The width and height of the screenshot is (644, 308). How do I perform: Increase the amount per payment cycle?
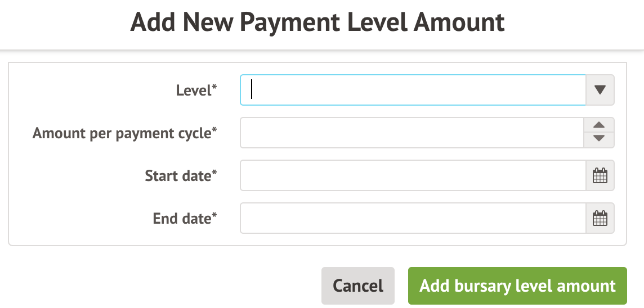[600, 126]
